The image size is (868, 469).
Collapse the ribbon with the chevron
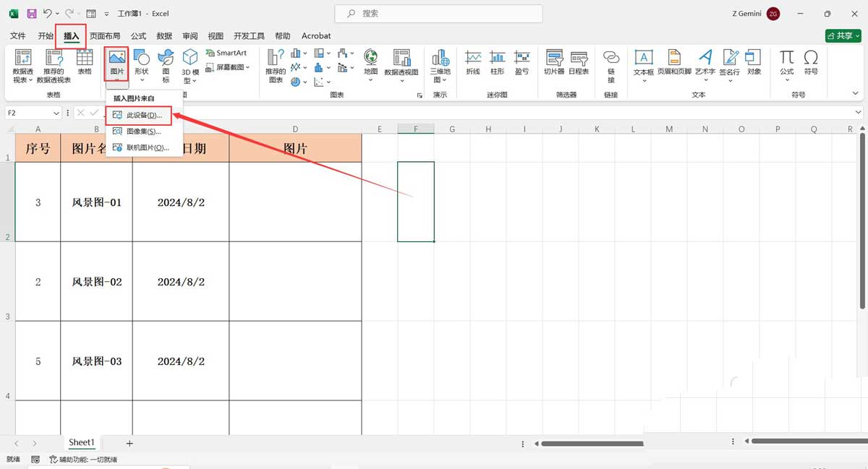857,95
